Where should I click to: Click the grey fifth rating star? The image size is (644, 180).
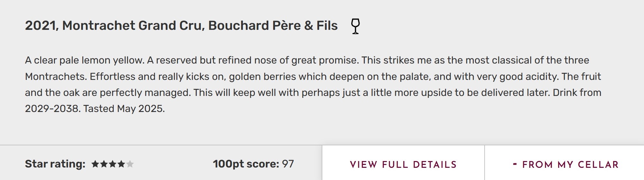[130, 164]
